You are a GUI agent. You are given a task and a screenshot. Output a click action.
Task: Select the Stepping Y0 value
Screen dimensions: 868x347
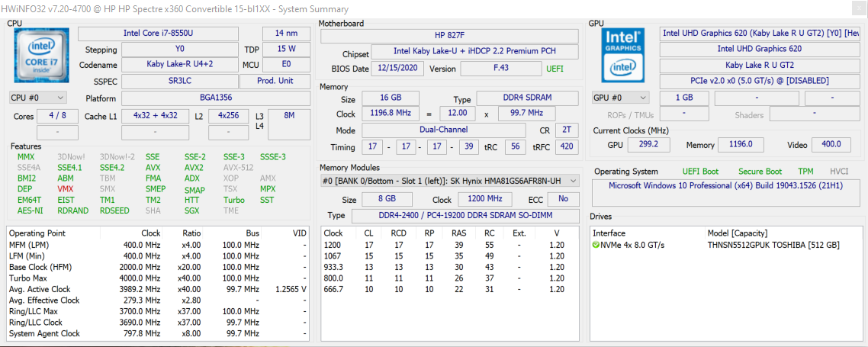pos(180,50)
